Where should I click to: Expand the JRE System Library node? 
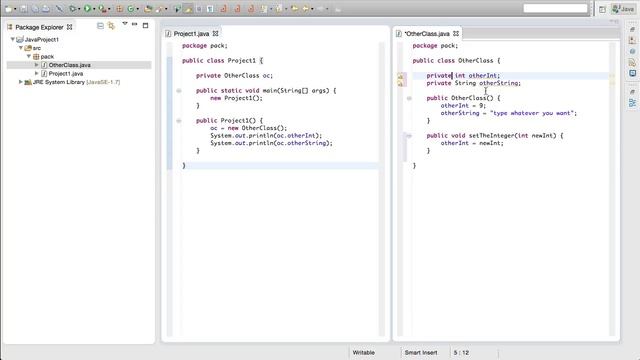pyautogui.click(x=20, y=82)
